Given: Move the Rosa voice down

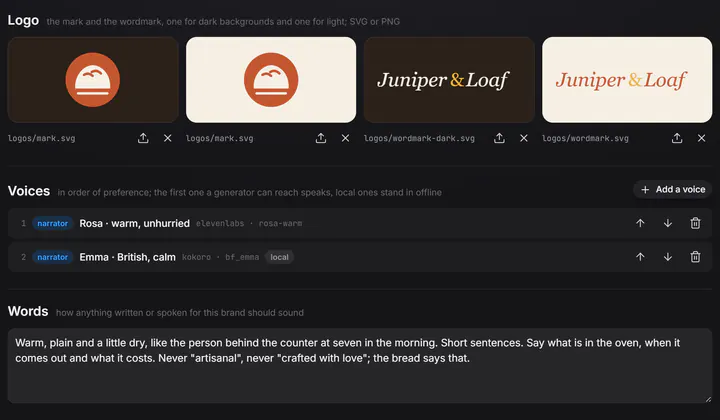Looking at the screenshot, I should click(668, 223).
